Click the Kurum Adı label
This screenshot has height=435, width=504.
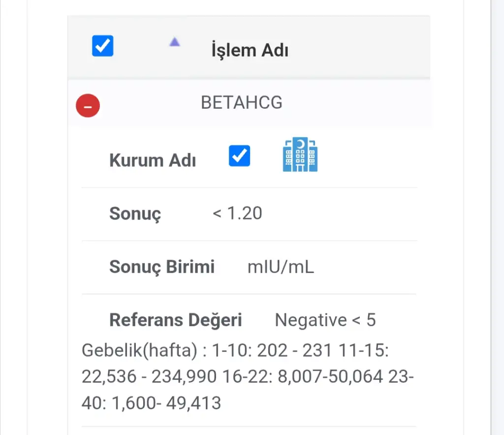coord(153,160)
